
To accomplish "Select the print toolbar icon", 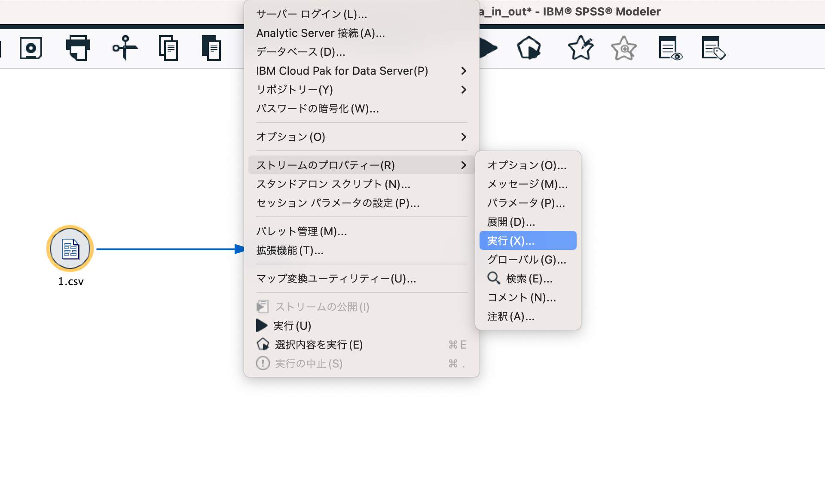I will click(79, 48).
